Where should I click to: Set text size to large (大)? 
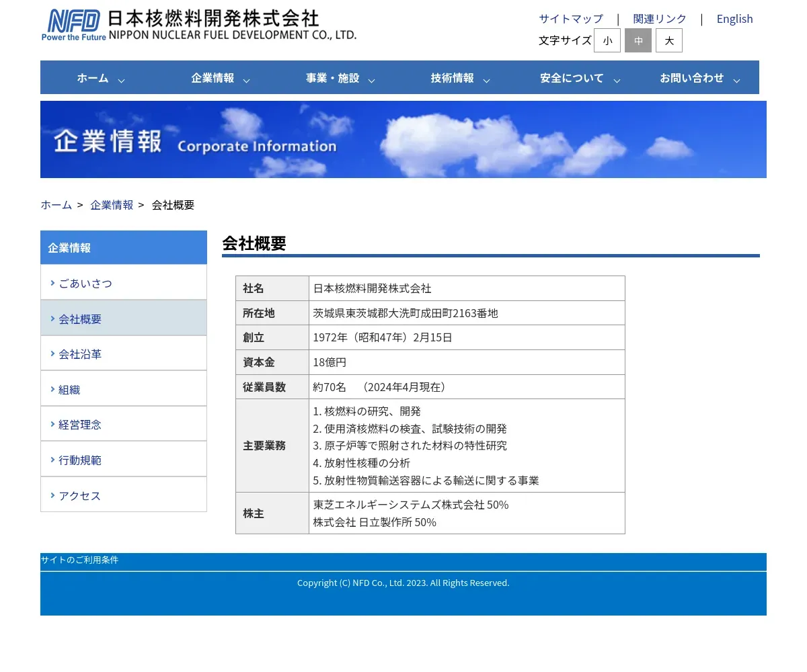pyautogui.click(x=669, y=40)
